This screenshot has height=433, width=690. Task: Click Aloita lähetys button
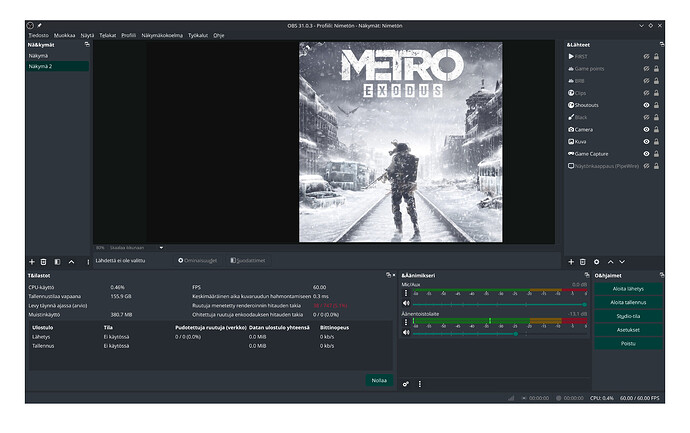click(x=628, y=289)
